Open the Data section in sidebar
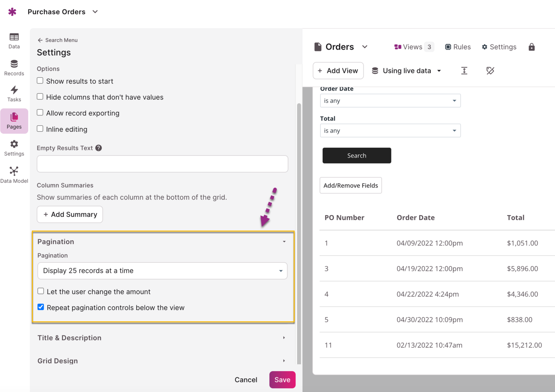Viewport: 555px width, 392px height. [14, 41]
